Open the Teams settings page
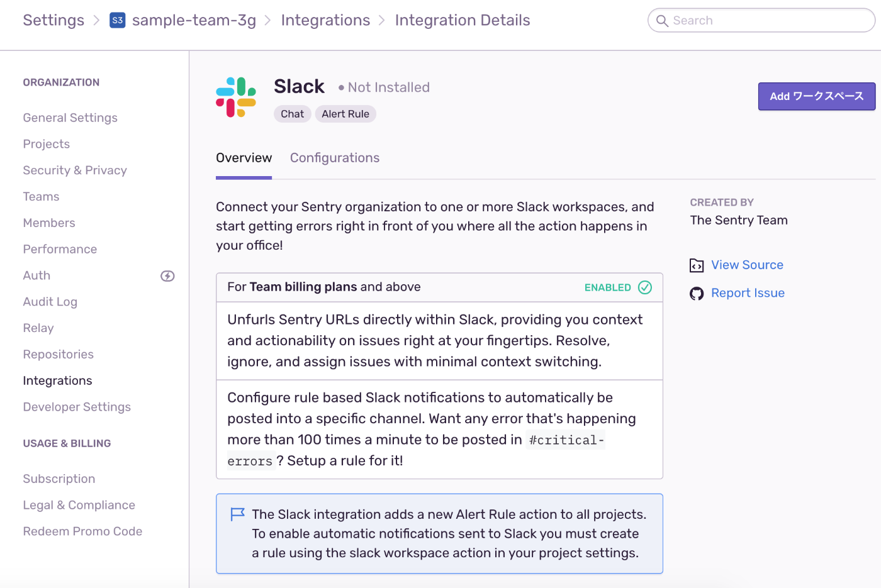 coord(41,197)
